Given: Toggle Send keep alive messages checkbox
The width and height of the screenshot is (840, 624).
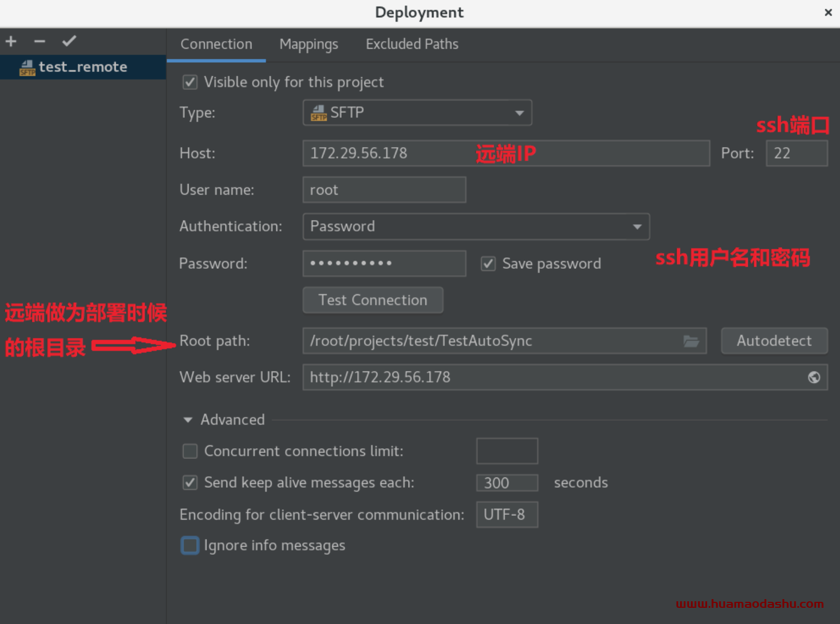Looking at the screenshot, I should (x=190, y=482).
